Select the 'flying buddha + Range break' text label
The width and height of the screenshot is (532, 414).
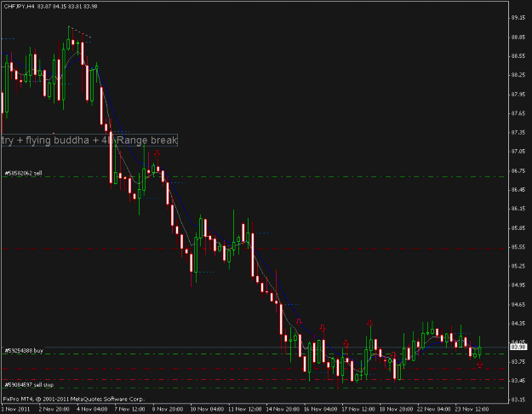89,141
